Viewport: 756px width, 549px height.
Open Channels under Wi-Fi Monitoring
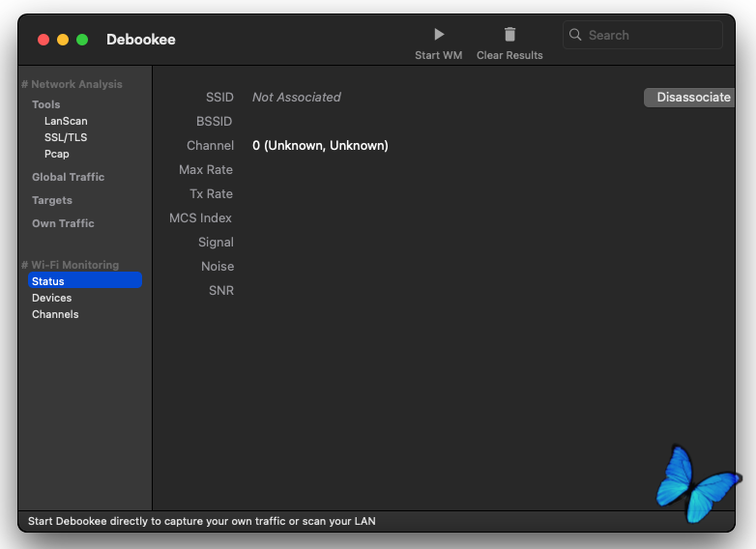(x=55, y=314)
